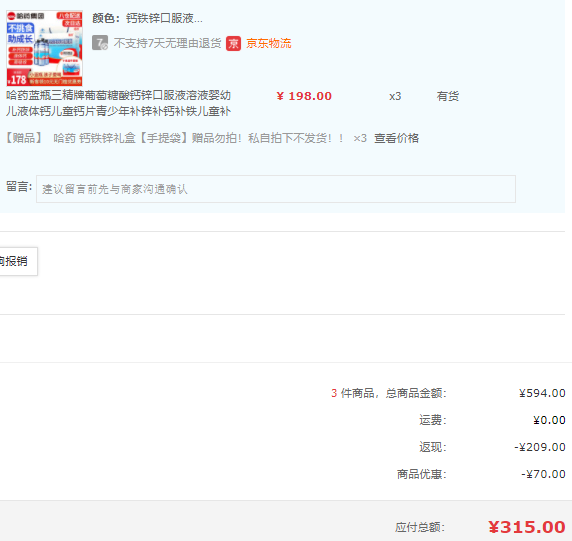The height and width of the screenshot is (541, 572).
Task: Select the ¥ 198.00 unit price
Action: click(x=304, y=96)
